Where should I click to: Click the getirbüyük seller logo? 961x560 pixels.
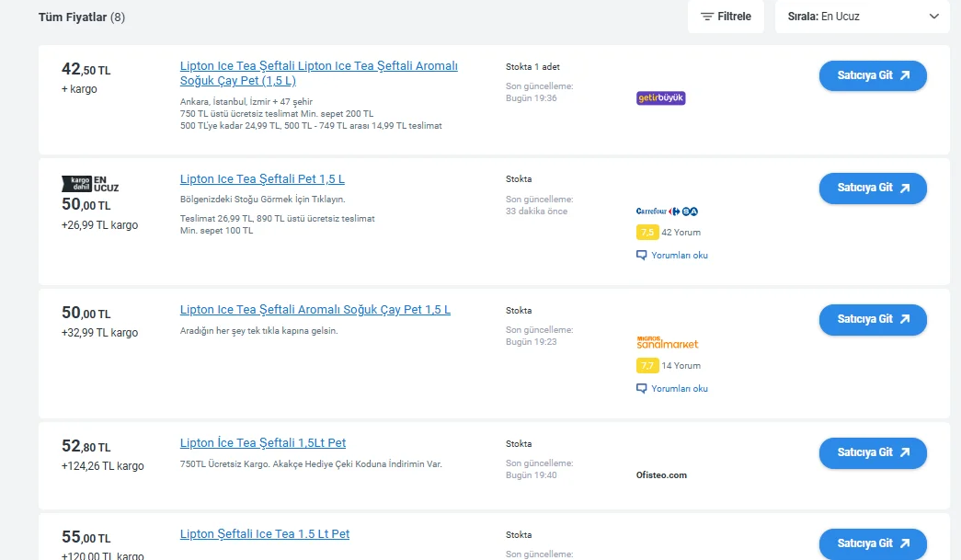[662, 97]
